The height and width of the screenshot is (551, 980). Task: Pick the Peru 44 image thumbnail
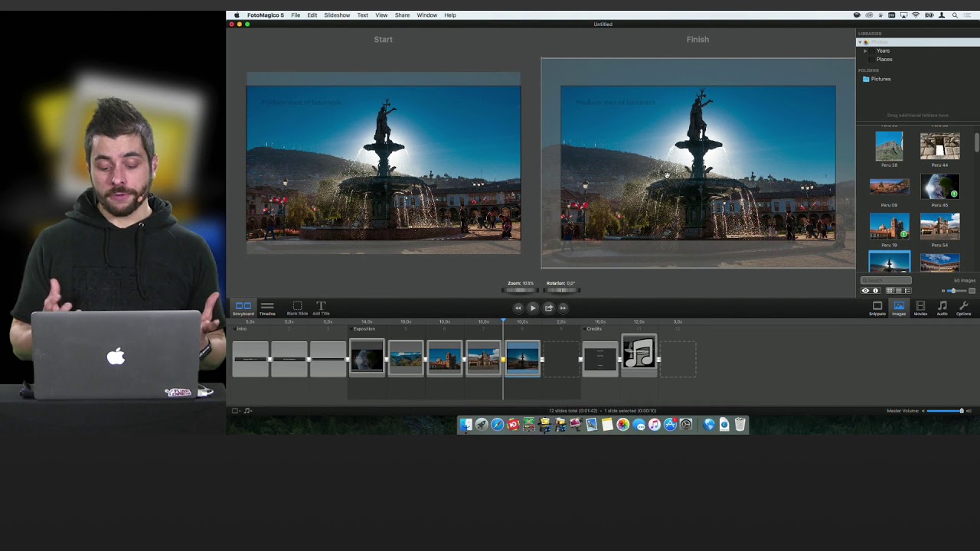click(x=939, y=145)
